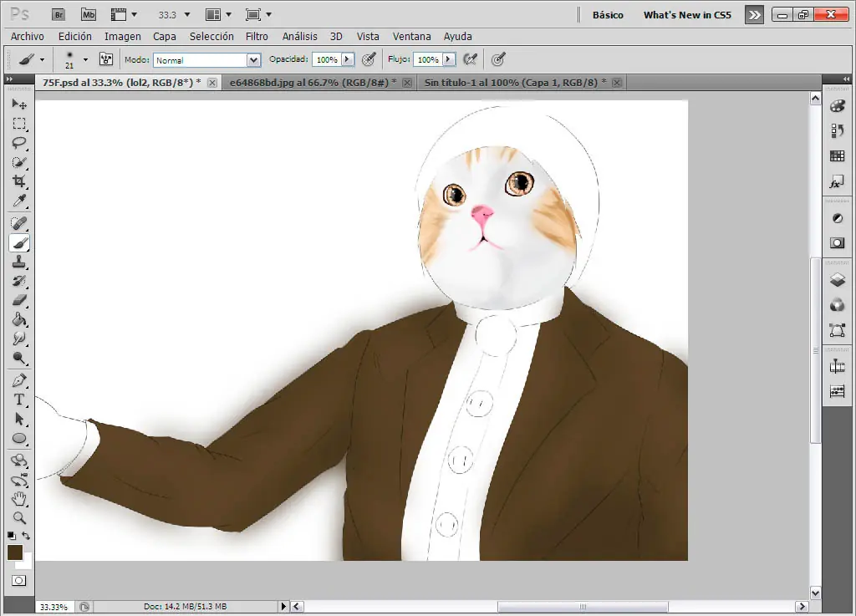Toggle tablet pressure controls size
Screen dimensions: 856x616
498,59
